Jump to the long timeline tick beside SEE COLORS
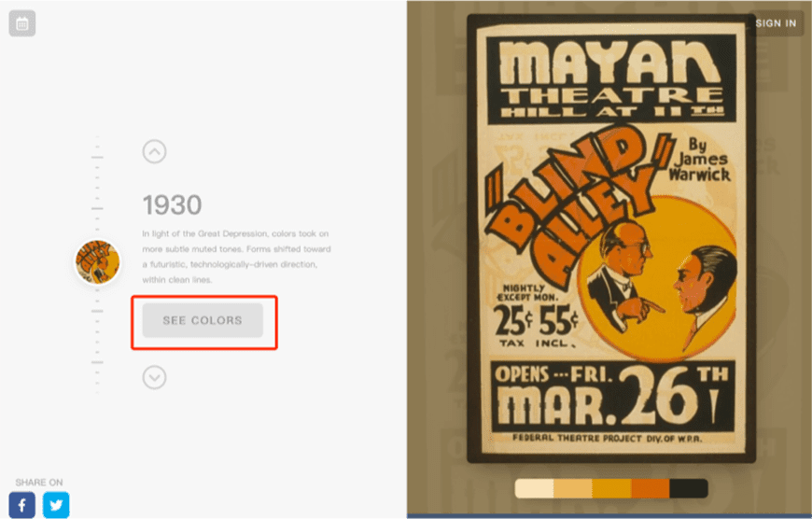Image resolution: width=812 pixels, height=519 pixels. tap(97, 311)
